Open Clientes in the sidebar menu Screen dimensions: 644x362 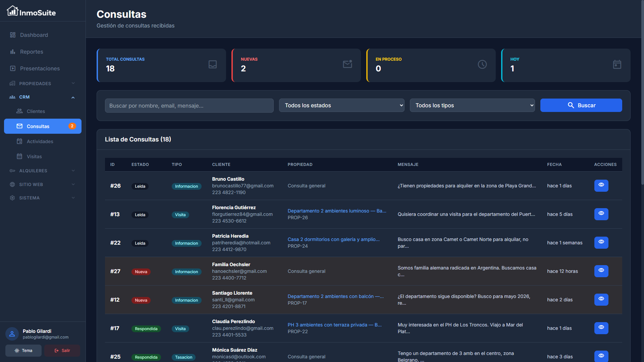click(x=36, y=111)
